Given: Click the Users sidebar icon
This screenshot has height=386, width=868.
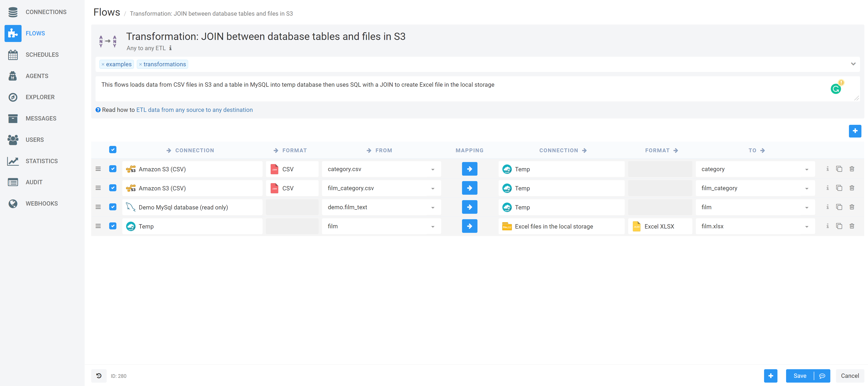Looking at the screenshot, I should pos(13,140).
